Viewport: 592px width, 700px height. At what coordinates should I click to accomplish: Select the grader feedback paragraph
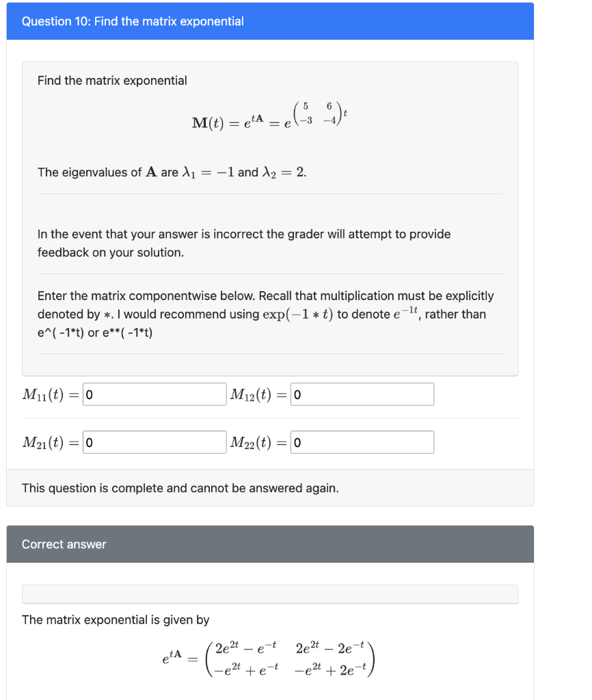tap(243, 243)
